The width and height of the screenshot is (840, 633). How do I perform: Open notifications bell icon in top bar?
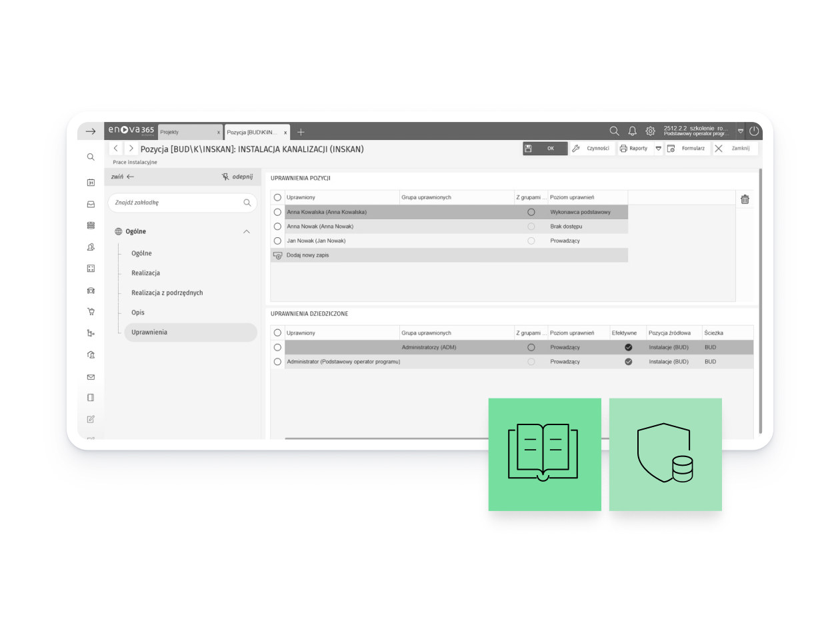(632, 131)
